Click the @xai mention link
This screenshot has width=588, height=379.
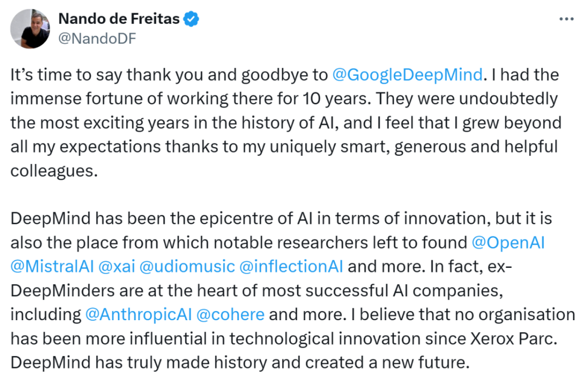click(117, 266)
